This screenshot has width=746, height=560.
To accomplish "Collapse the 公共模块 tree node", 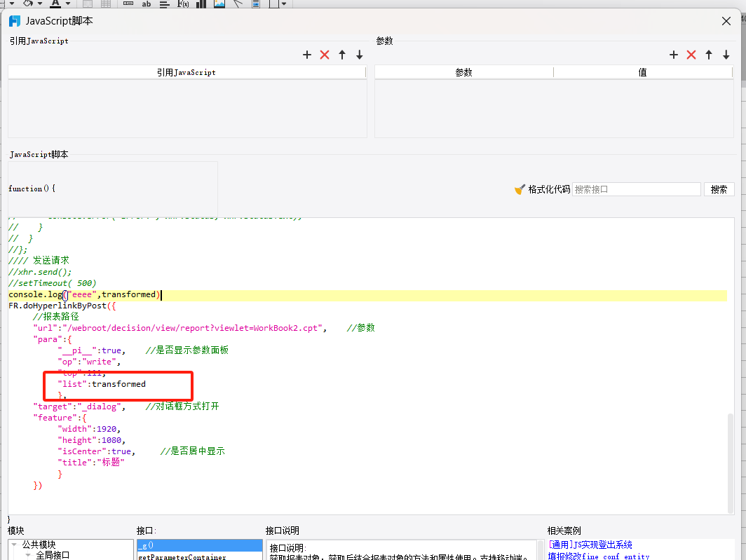I will coord(14,545).
